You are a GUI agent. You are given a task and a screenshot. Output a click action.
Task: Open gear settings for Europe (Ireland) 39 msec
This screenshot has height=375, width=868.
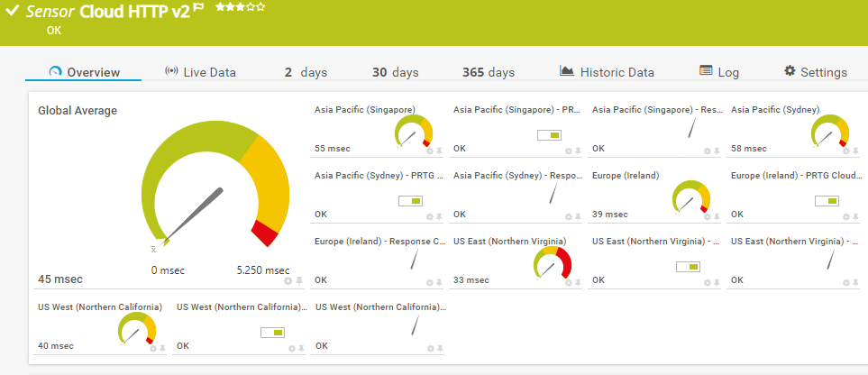707,216
